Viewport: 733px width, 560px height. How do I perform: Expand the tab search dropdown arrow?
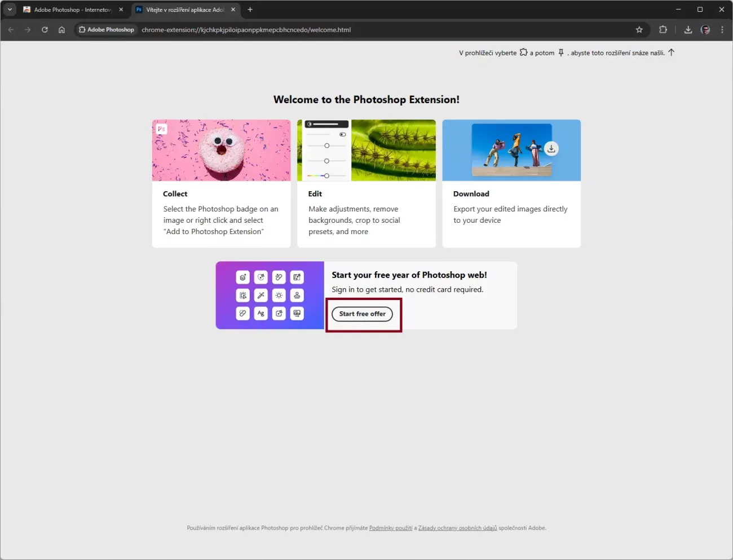pyautogui.click(x=10, y=10)
